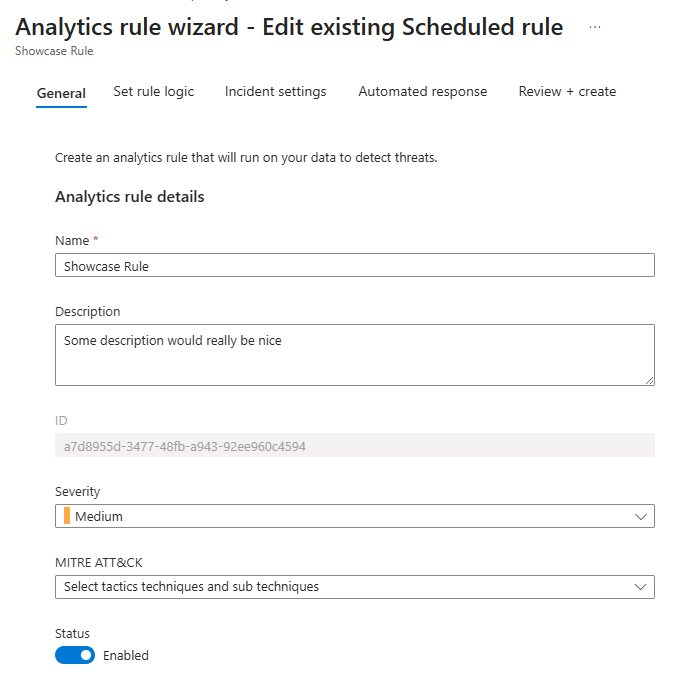
Task: Switch to the General tab
Action: (x=61, y=93)
